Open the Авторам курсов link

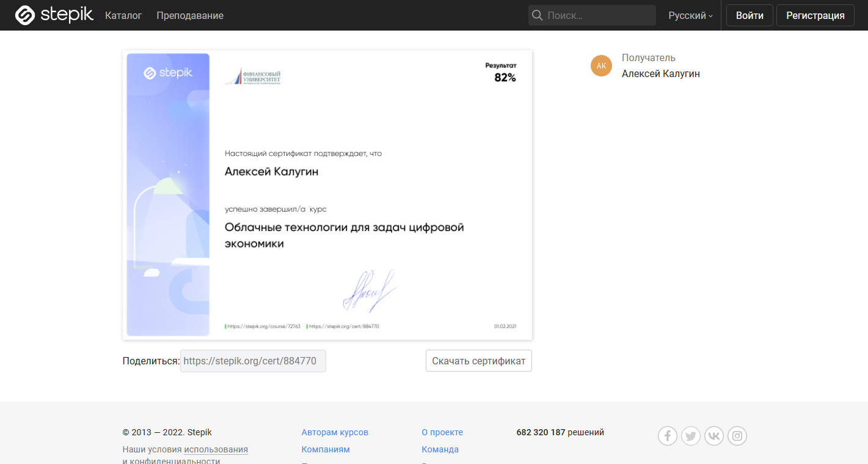point(334,432)
